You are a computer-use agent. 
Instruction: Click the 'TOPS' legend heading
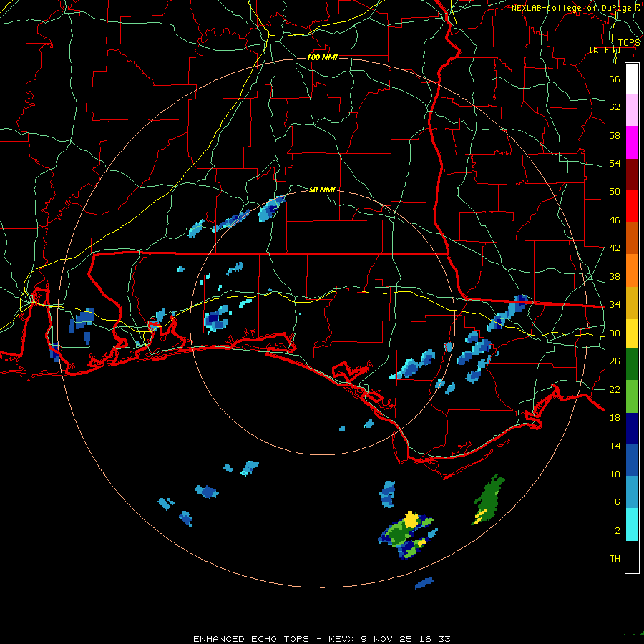pyautogui.click(x=629, y=43)
